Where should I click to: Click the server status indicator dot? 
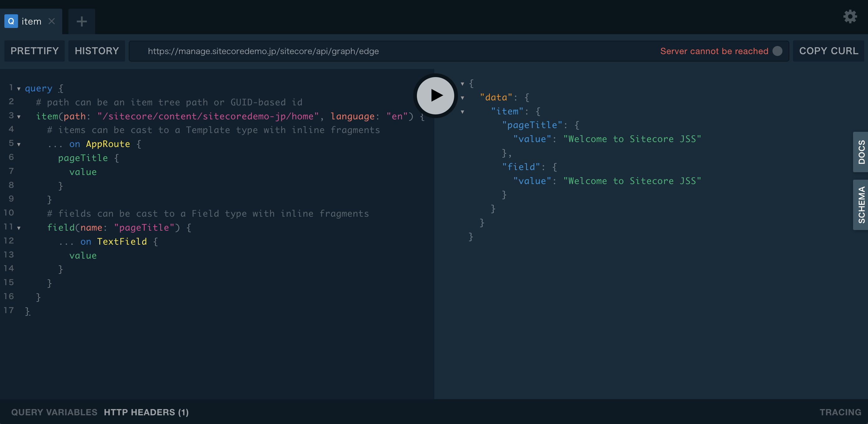(777, 51)
